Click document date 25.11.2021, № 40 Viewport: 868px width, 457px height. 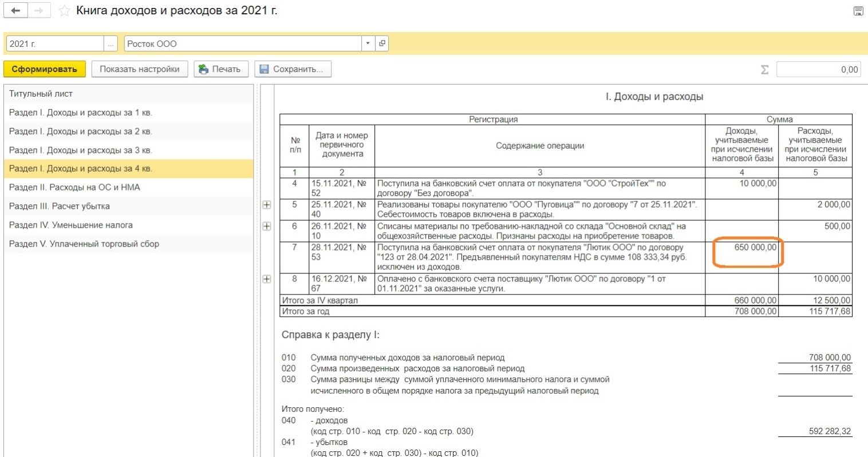click(x=342, y=210)
